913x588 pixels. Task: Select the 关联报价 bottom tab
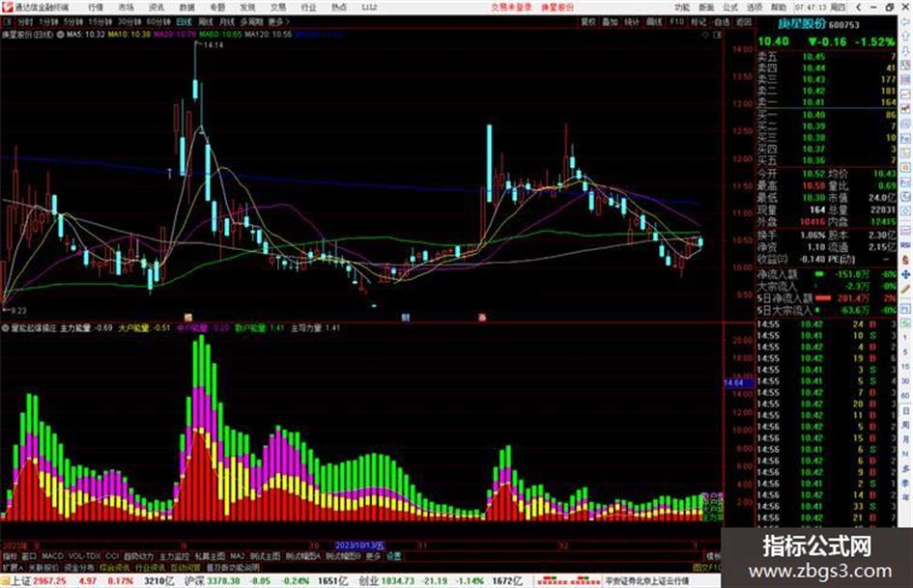click(x=43, y=567)
